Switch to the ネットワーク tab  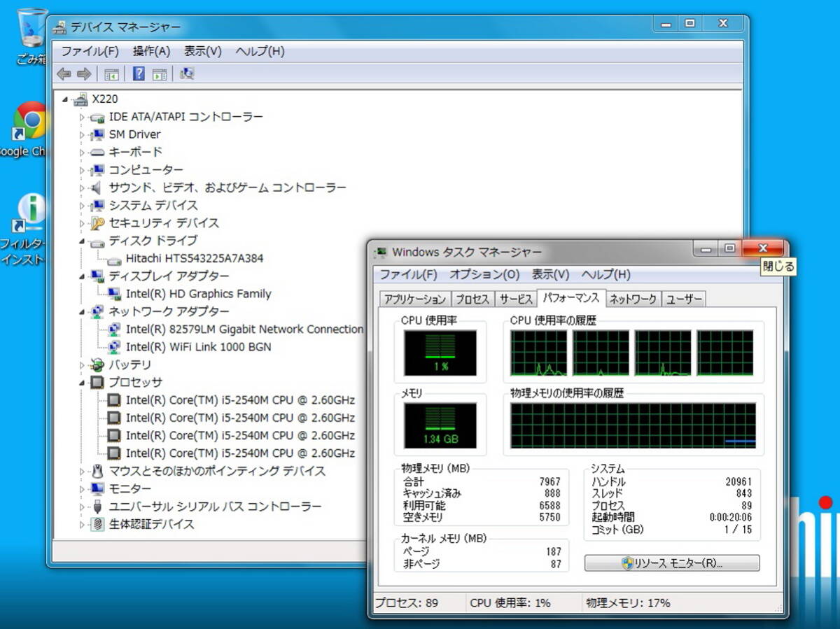[x=633, y=299]
